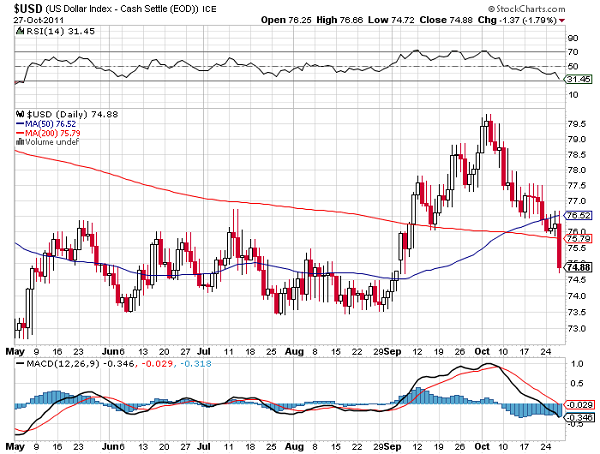This screenshot has width=600, height=454.
Task: Click the RSI(14) 31.45 legend label
Action: click(60, 31)
